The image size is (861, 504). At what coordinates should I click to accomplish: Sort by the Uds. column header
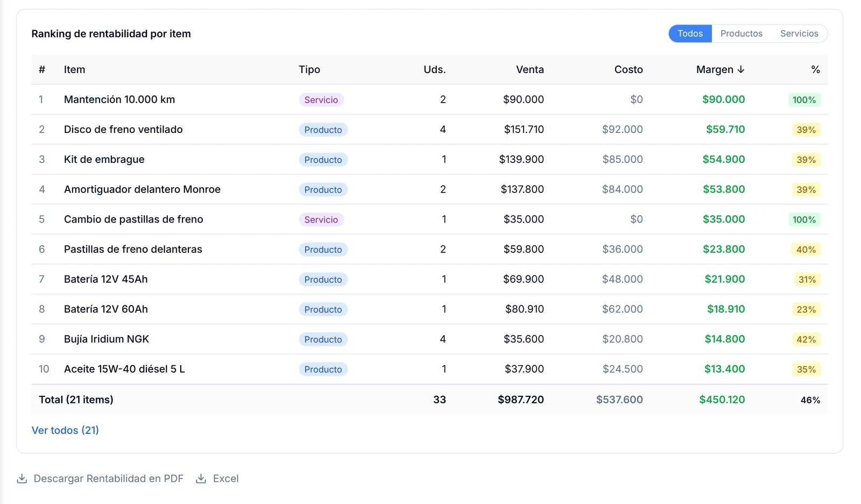click(x=434, y=69)
